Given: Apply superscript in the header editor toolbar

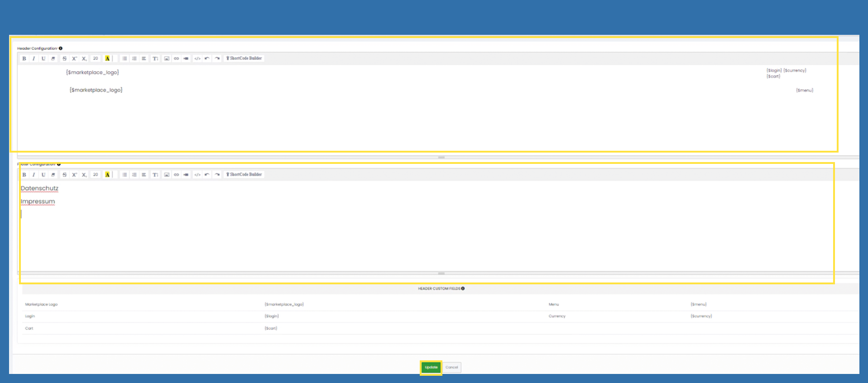Looking at the screenshot, I should pos(74,58).
